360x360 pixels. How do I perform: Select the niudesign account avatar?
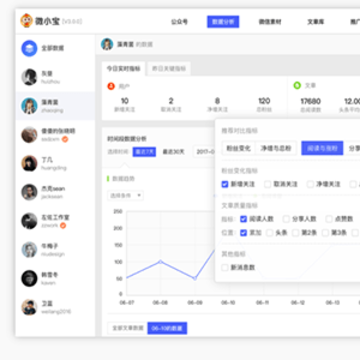point(29,250)
